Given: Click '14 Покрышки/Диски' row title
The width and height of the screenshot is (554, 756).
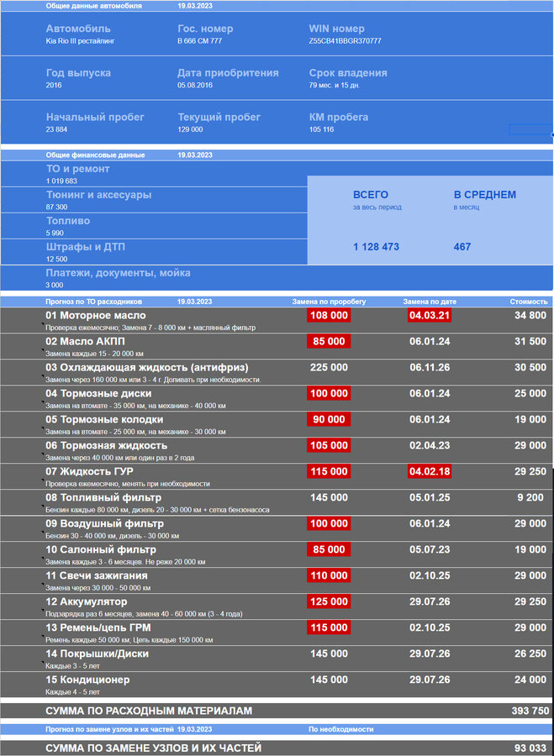Looking at the screenshot, I should coord(97,654).
